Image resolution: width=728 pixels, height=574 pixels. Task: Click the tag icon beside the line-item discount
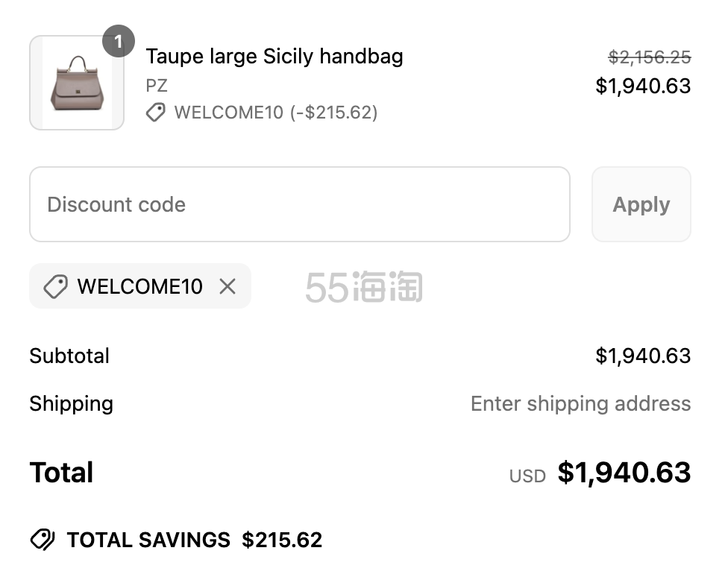[156, 113]
